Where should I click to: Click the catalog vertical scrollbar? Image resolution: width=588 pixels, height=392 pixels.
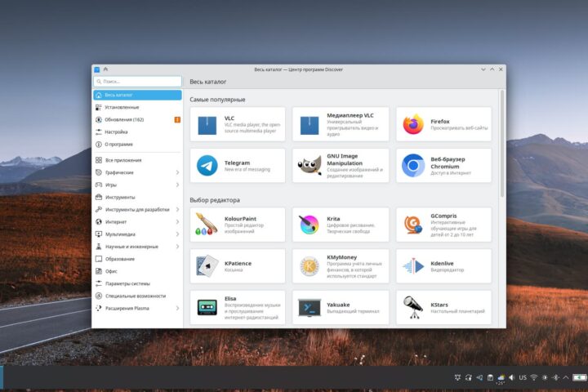502,143
